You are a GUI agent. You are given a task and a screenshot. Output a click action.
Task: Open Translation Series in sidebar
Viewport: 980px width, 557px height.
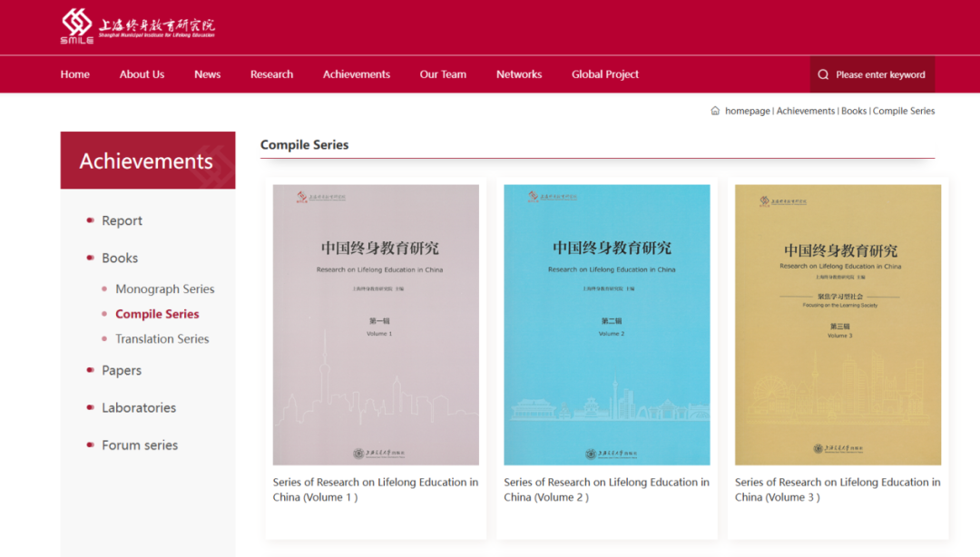point(162,338)
